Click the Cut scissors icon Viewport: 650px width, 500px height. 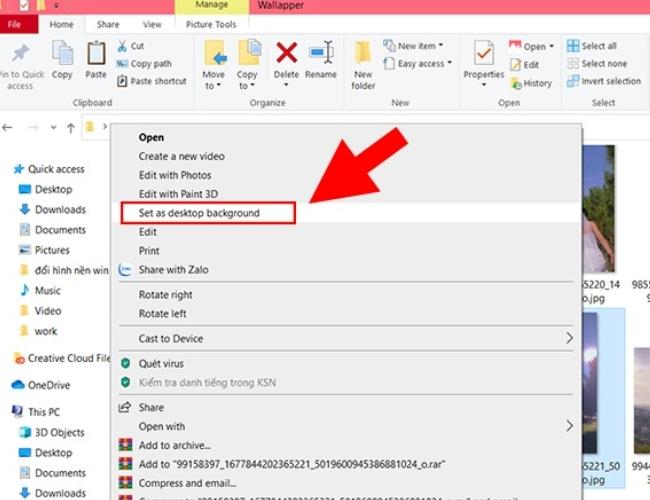122,46
